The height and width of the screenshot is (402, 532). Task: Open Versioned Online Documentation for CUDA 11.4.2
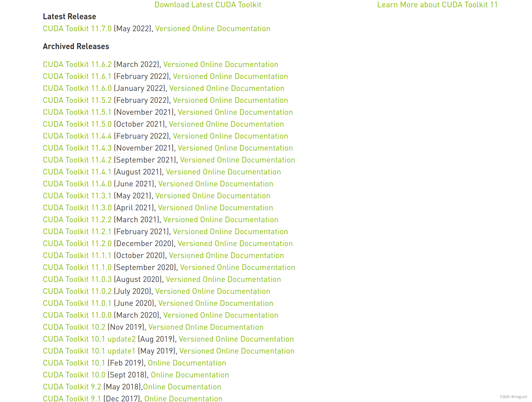tap(238, 160)
